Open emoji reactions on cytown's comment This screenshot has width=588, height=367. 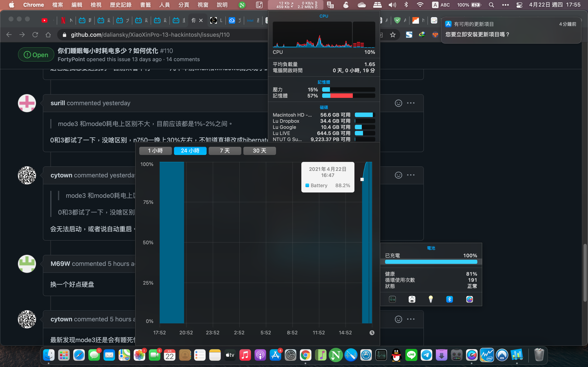(398, 175)
